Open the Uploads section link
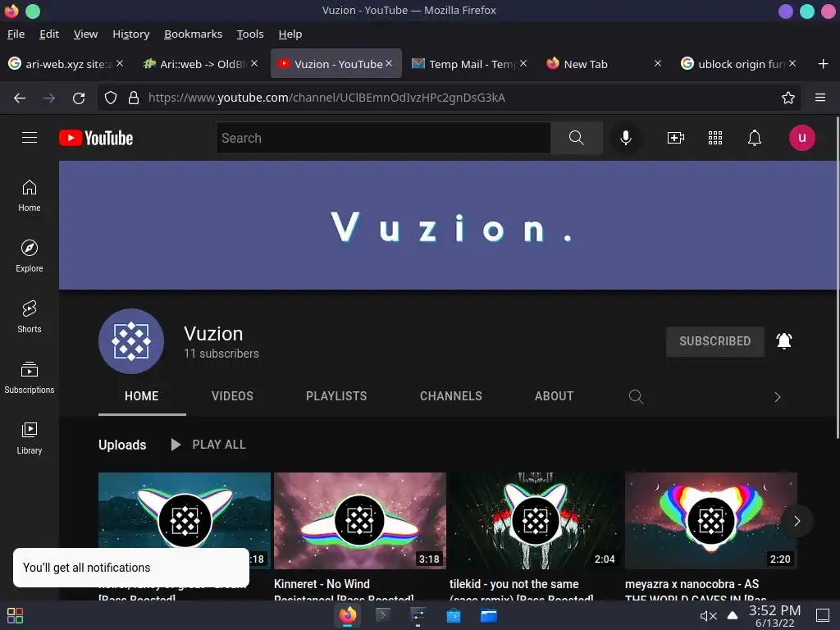Screen dimensions: 840x630 [122, 445]
